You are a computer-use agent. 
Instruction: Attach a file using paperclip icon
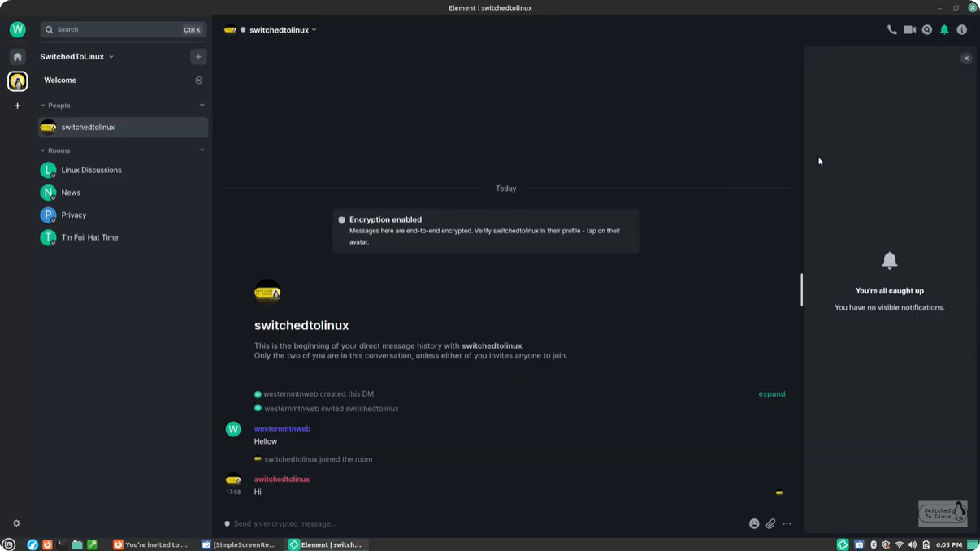pyautogui.click(x=770, y=524)
